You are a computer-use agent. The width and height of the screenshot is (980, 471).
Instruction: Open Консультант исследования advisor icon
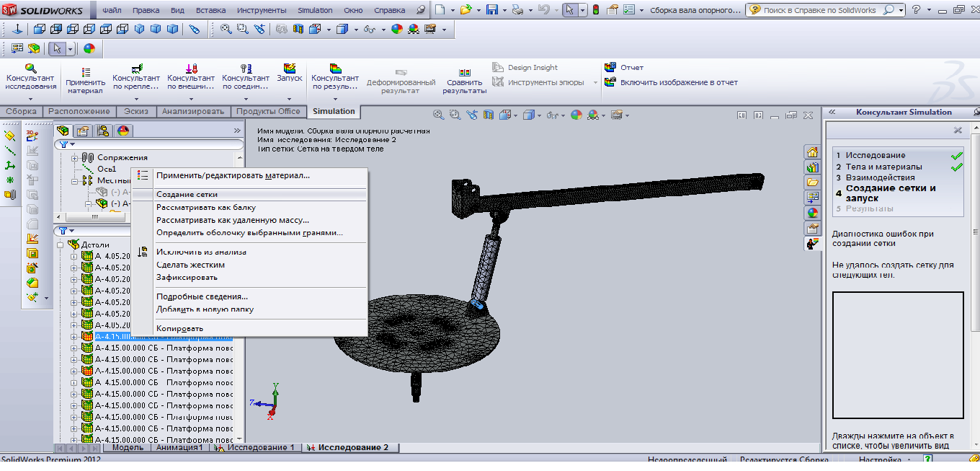[30, 68]
